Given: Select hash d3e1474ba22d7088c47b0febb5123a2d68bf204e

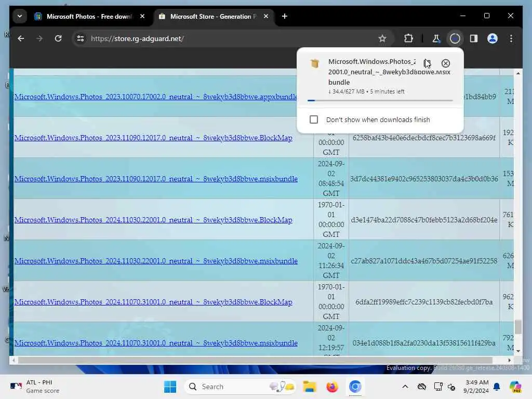Looking at the screenshot, I should (x=424, y=220).
